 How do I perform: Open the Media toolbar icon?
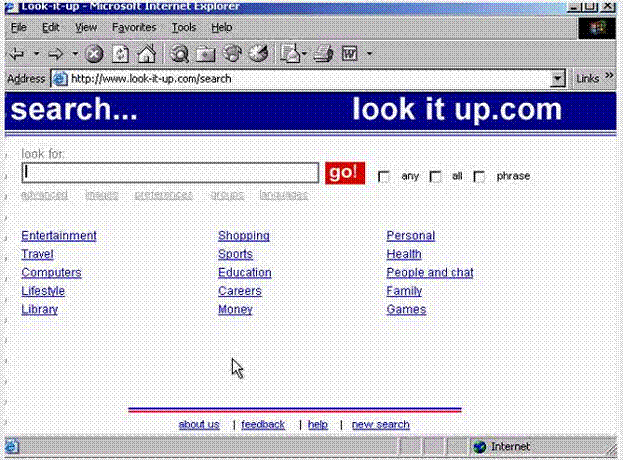[232, 54]
